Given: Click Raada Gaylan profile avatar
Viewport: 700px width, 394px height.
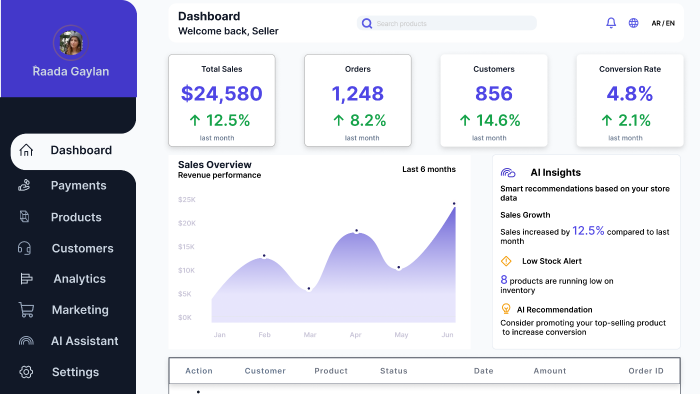Looking at the screenshot, I should [71, 43].
